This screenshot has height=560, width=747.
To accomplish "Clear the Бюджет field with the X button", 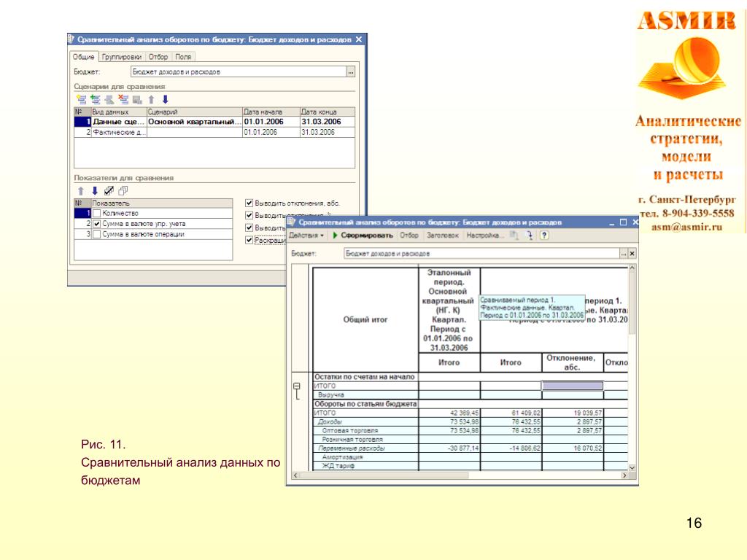I will point(632,254).
